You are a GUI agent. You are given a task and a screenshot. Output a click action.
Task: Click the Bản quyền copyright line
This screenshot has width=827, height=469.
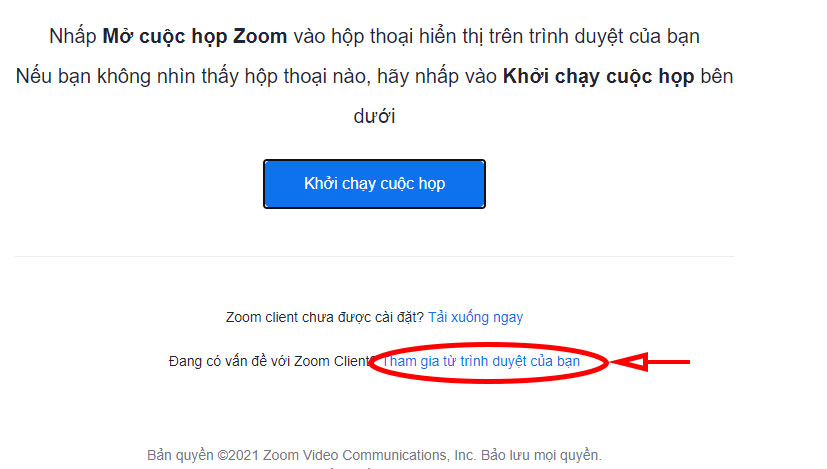tap(374, 455)
